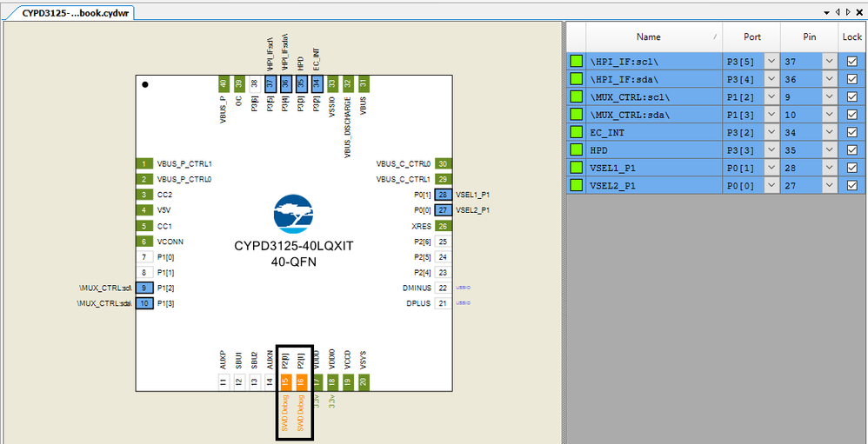Toggle lock for \HPI_IF:sda\ row
Image resolution: width=868 pixels, height=444 pixels.
[x=852, y=80]
